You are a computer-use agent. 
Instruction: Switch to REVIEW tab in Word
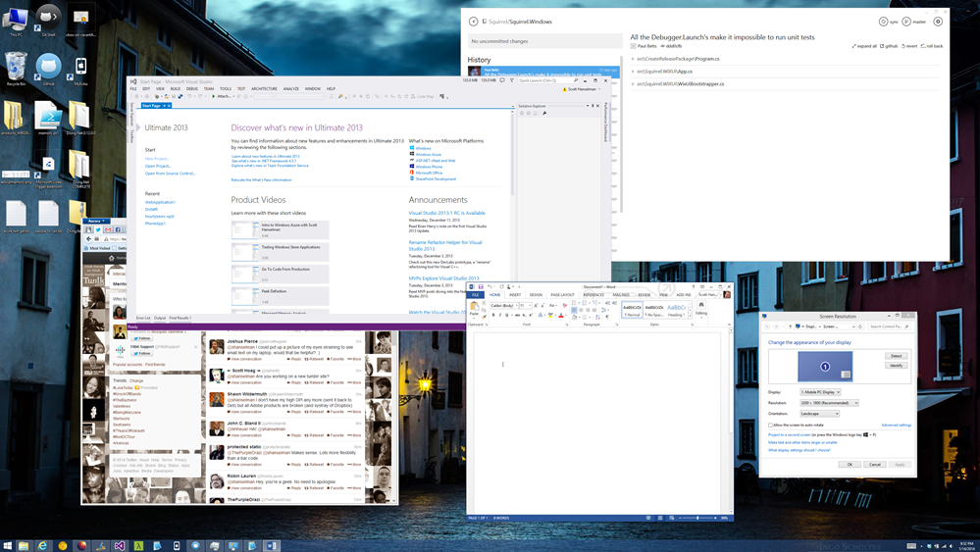tap(645, 295)
